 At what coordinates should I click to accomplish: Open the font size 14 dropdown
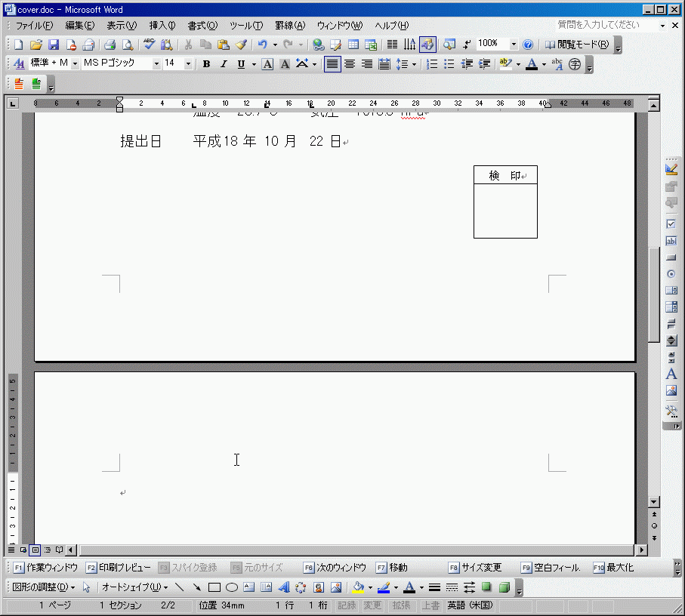click(188, 64)
